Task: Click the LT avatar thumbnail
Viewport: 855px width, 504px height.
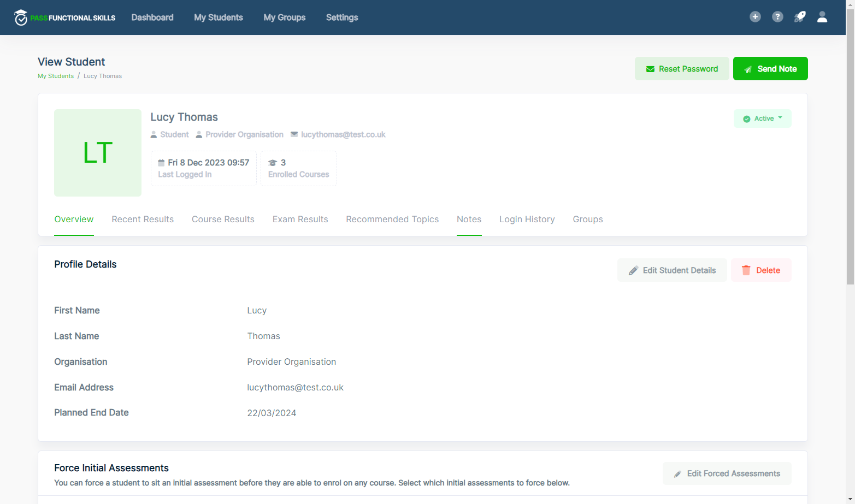Action: (x=98, y=153)
